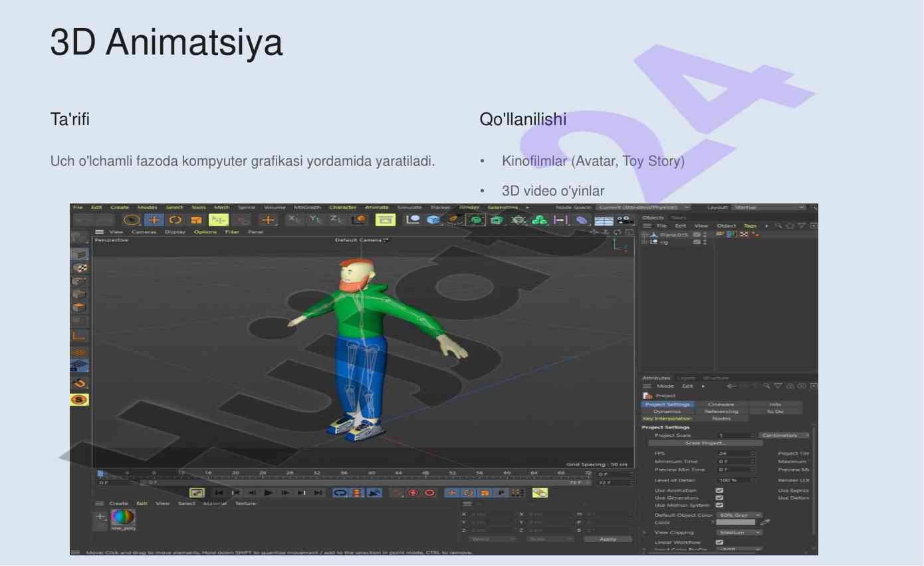The image size is (924, 566).
Task: Open the Attributes Mode menu
Action: coord(665,386)
